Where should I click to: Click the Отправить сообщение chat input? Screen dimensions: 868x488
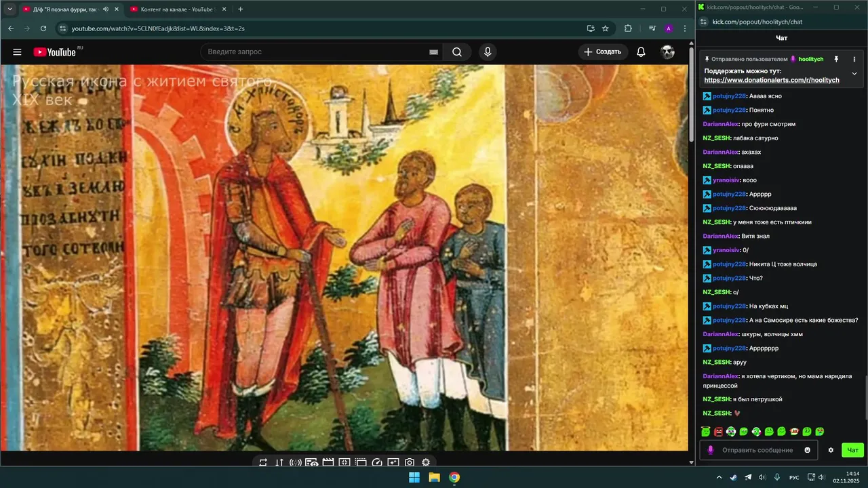pos(757,450)
